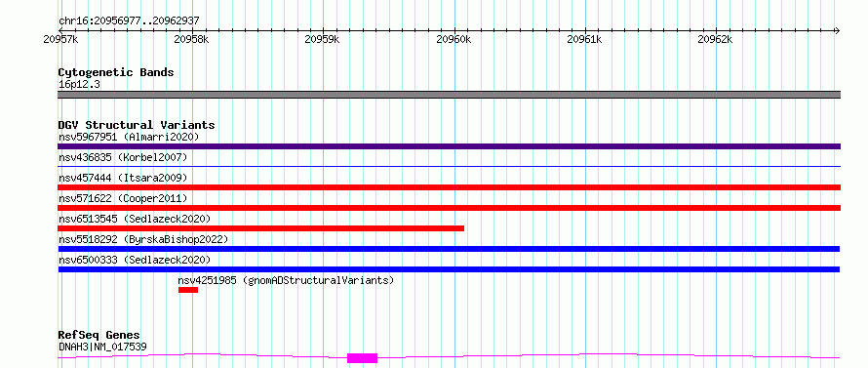Click the nsv571622 (Cooper2011) label
The image size is (868, 368).
pos(123,198)
